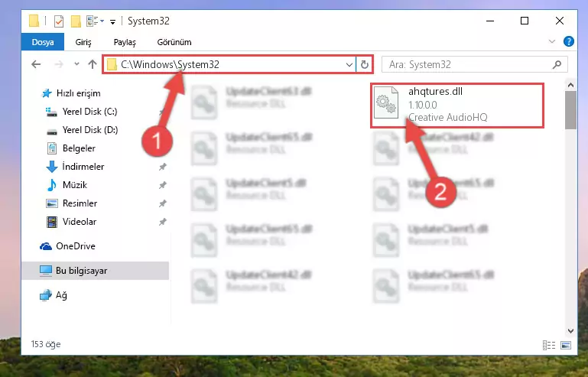The image size is (588, 377).
Task: Open Yerel Disk (C:) in sidebar
Action: pyautogui.click(x=89, y=112)
